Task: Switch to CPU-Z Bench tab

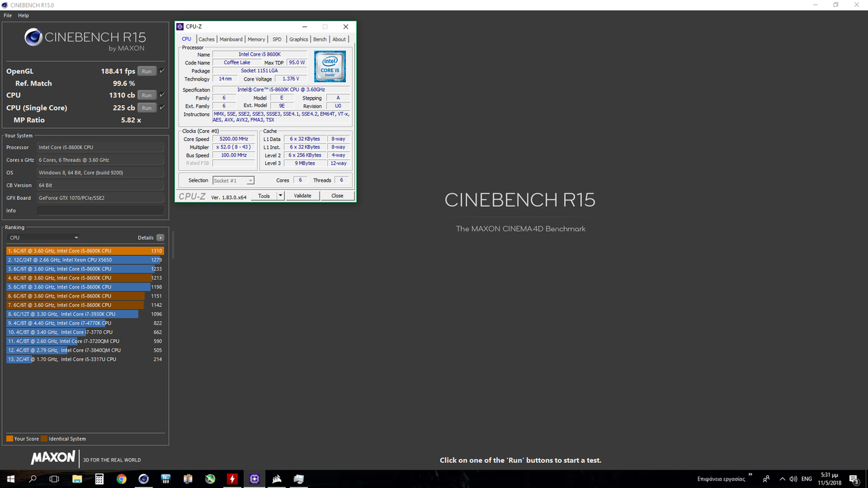Action: pyautogui.click(x=319, y=39)
